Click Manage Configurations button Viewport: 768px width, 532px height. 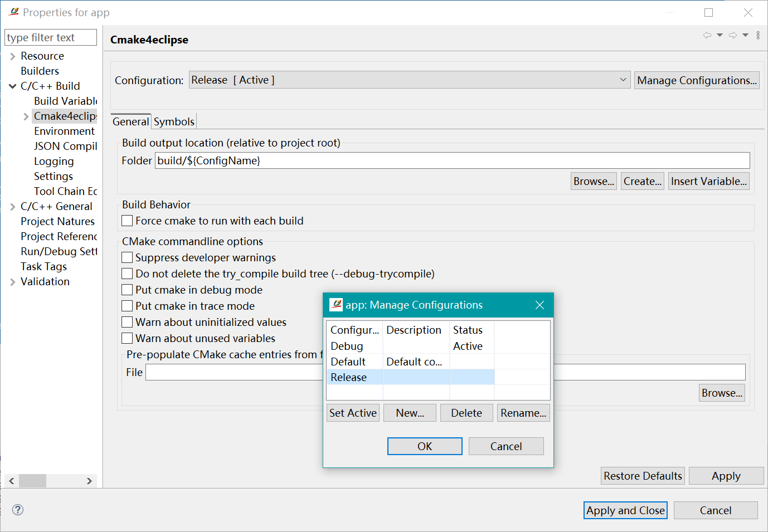[x=697, y=80]
